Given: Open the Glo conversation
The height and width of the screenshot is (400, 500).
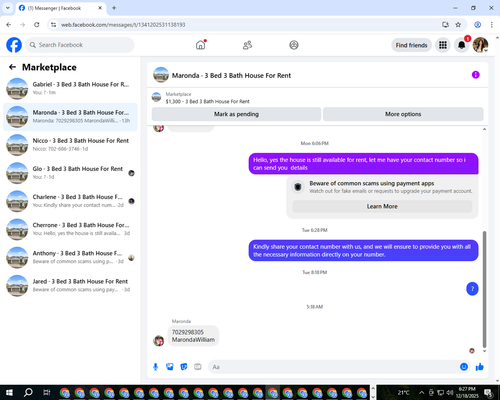Looking at the screenshot, I should click(x=70, y=173).
